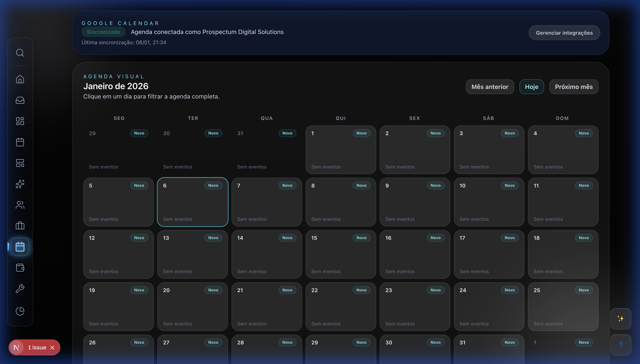Viewport: 640px width, 364px height.
Task: Open the home icon in sidebar
Action: (x=20, y=79)
